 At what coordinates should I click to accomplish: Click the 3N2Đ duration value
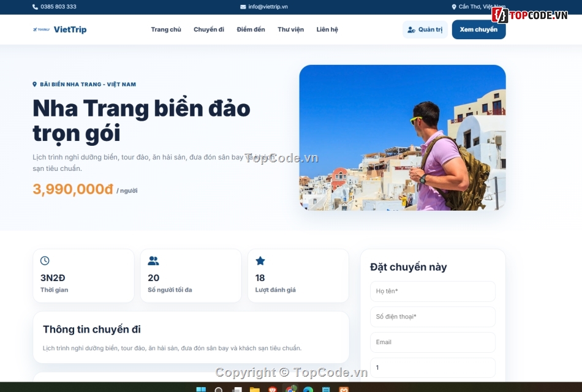point(53,277)
